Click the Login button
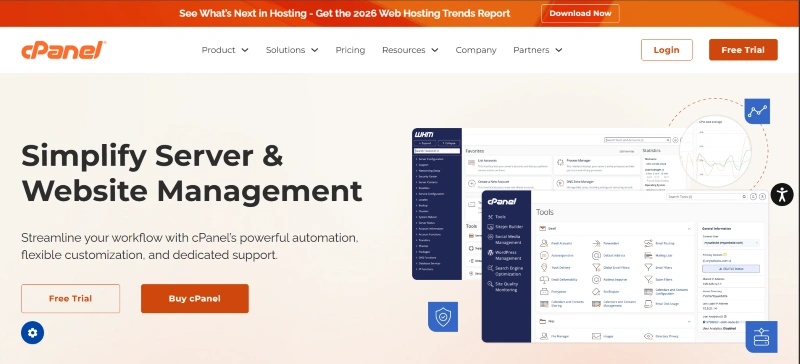800x364 pixels. (667, 50)
